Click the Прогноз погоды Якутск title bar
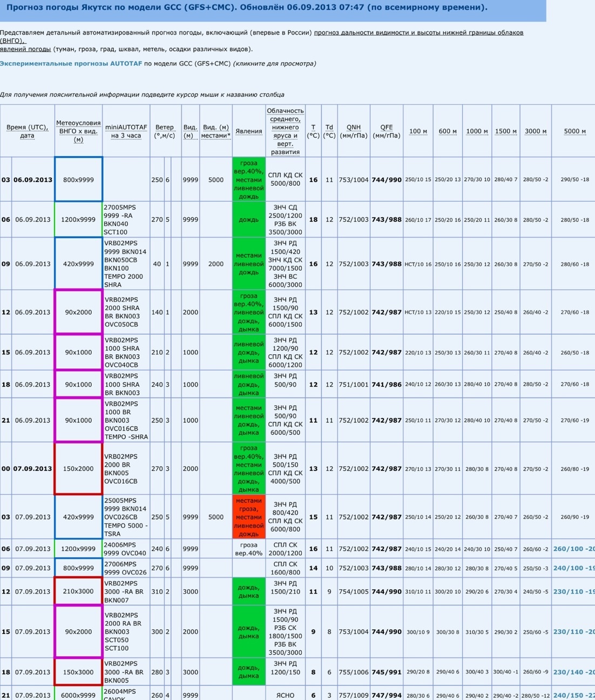Image resolution: width=595 pixels, height=700 pixels. coord(273,8)
